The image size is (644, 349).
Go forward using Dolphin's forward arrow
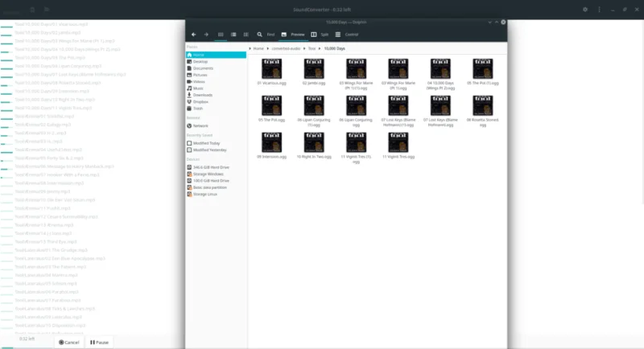pos(206,35)
